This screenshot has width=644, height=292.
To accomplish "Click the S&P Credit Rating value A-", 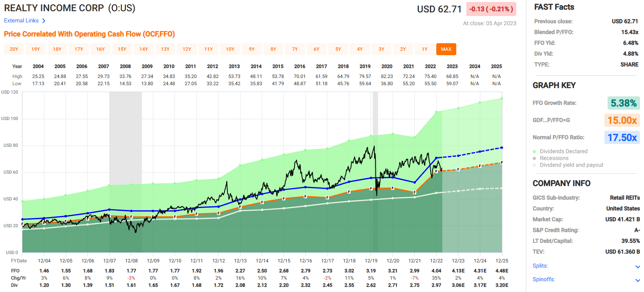I will [637, 230].
